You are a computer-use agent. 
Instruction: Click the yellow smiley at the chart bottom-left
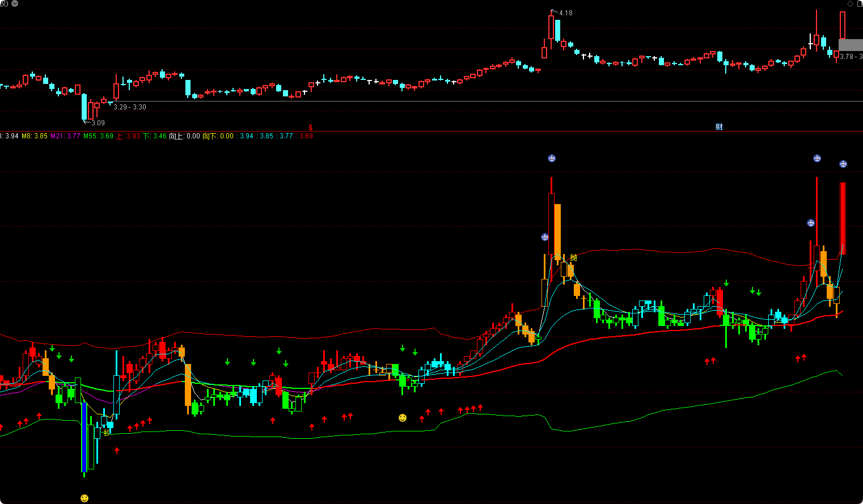coord(84,498)
